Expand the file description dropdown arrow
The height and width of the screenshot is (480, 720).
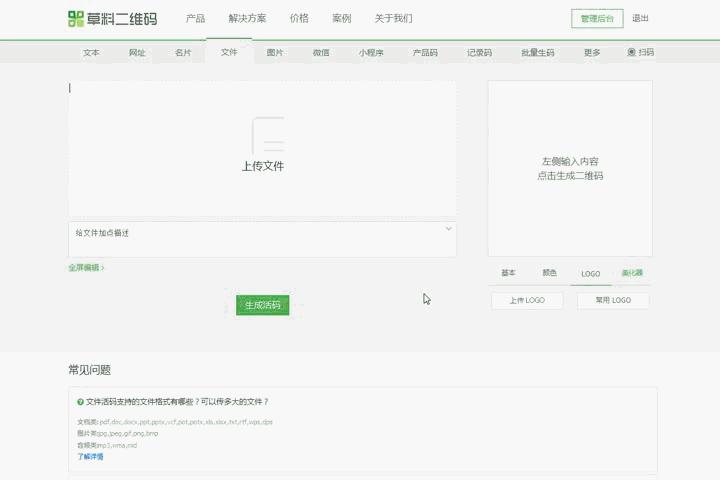(x=449, y=228)
